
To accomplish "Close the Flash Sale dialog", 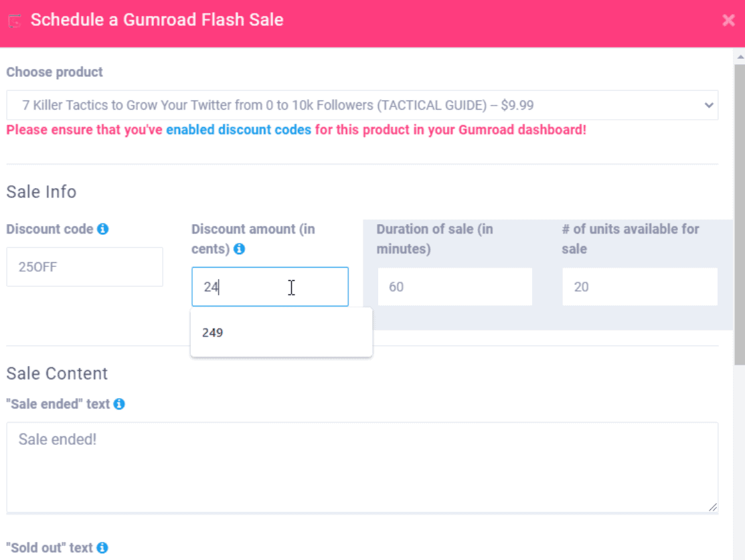I will coord(728,21).
